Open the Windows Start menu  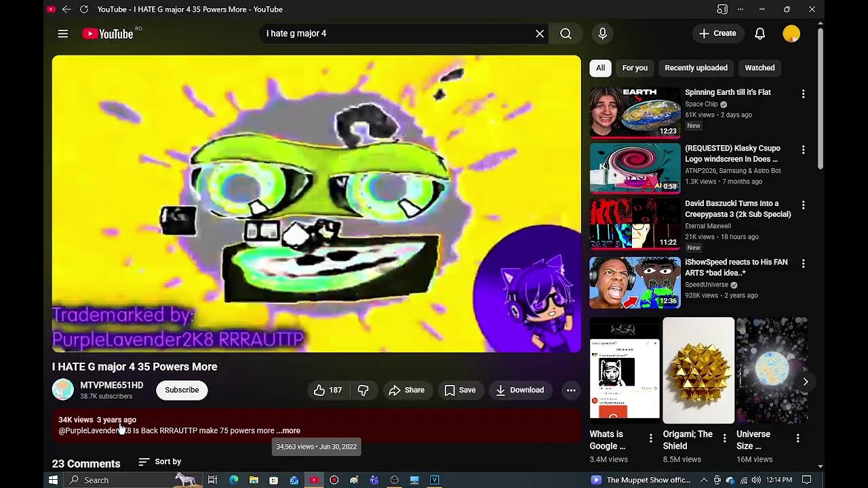coord(53,480)
